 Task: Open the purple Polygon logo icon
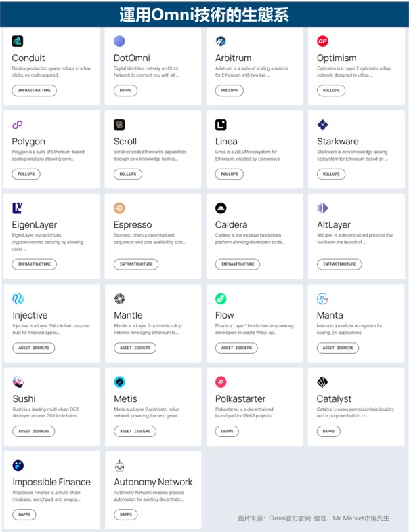pyautogui.click(x=18, y=125)
